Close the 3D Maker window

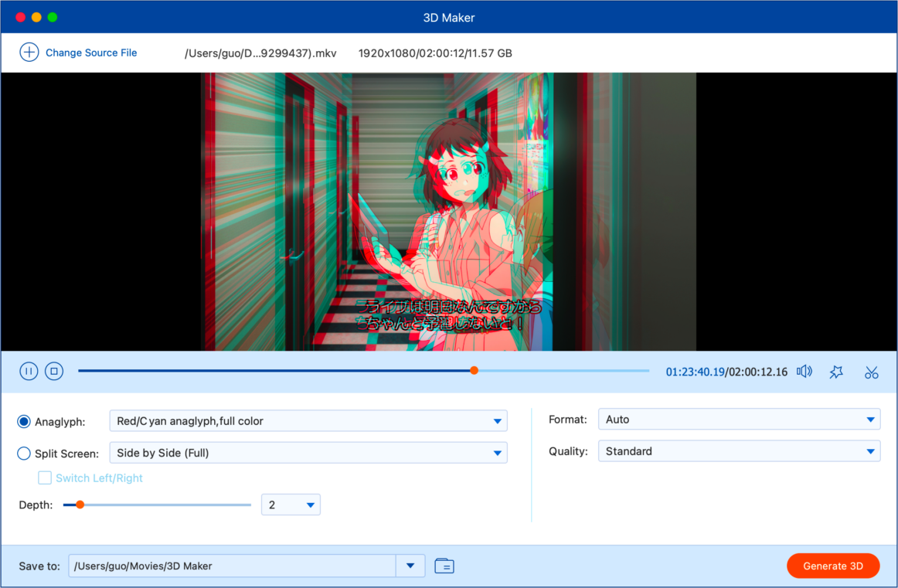click(21, 17)
